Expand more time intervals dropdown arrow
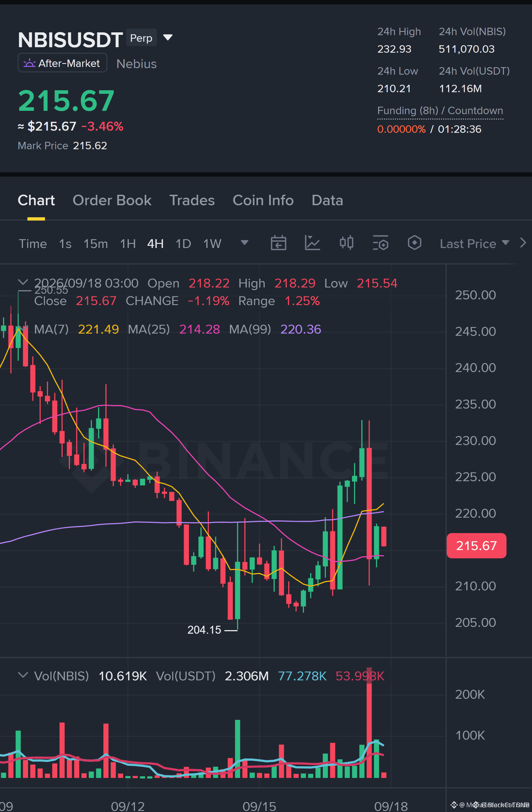 pos(244,243)
